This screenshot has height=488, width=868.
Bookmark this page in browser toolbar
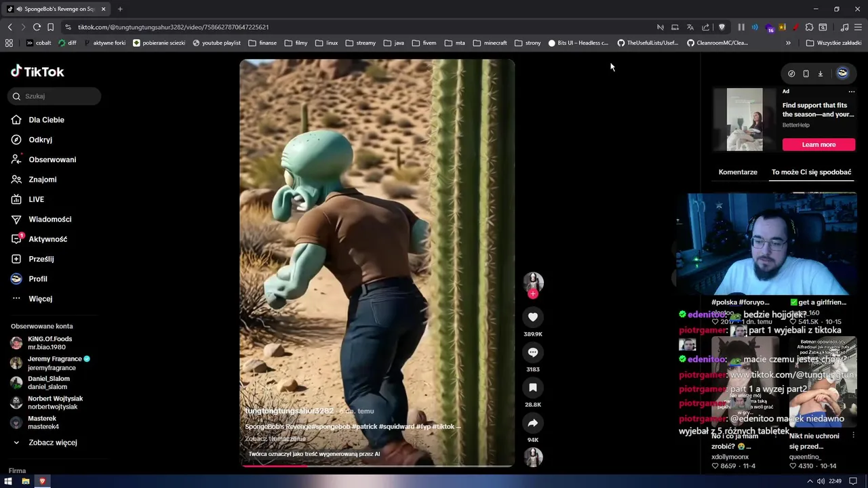[50, 27]
